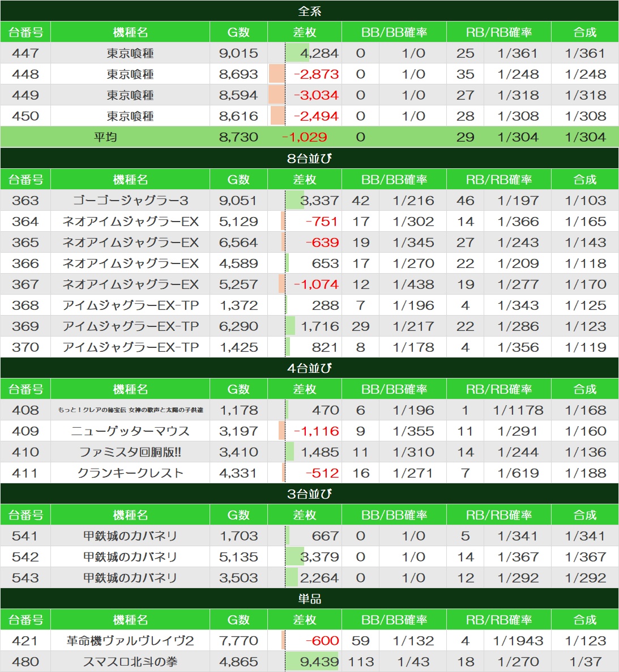
Task: Select the 平均 average row label
Action: click(105, 137)
